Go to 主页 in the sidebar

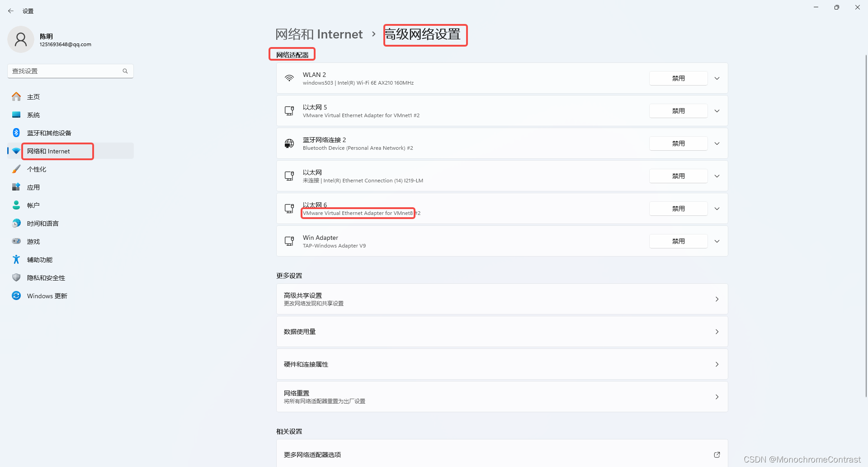pyautogui.click(x=71, y=96)
